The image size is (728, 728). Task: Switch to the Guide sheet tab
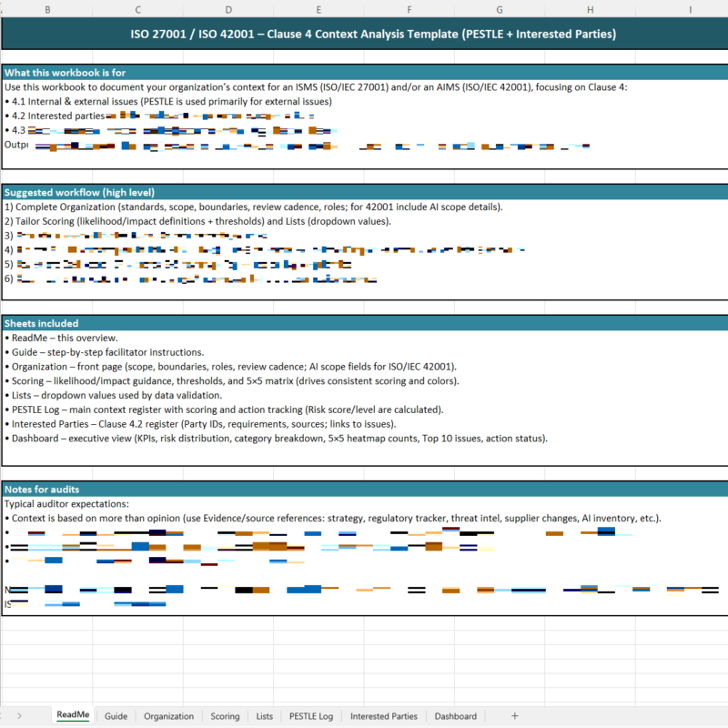click(116, 716)
